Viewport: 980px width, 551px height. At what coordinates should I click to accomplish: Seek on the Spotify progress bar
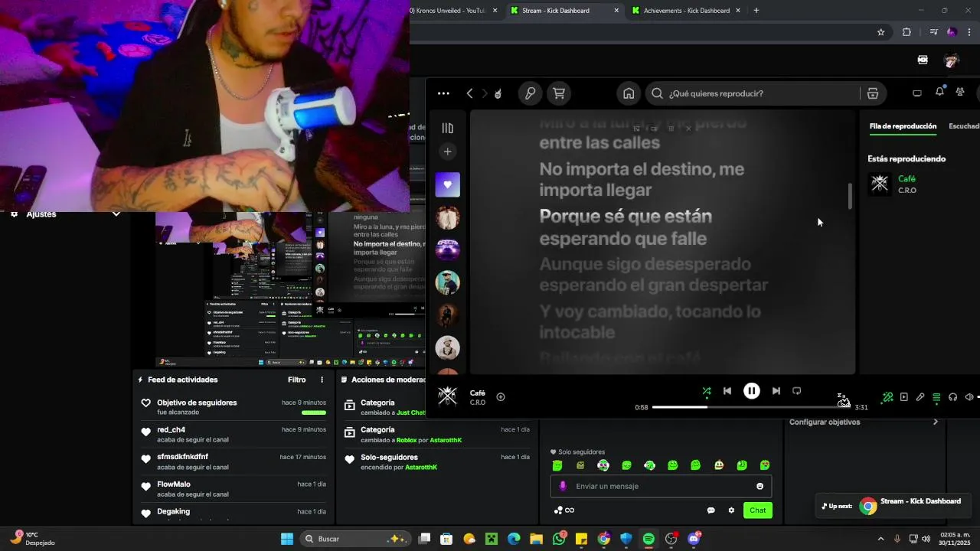[x=751, y=407]
